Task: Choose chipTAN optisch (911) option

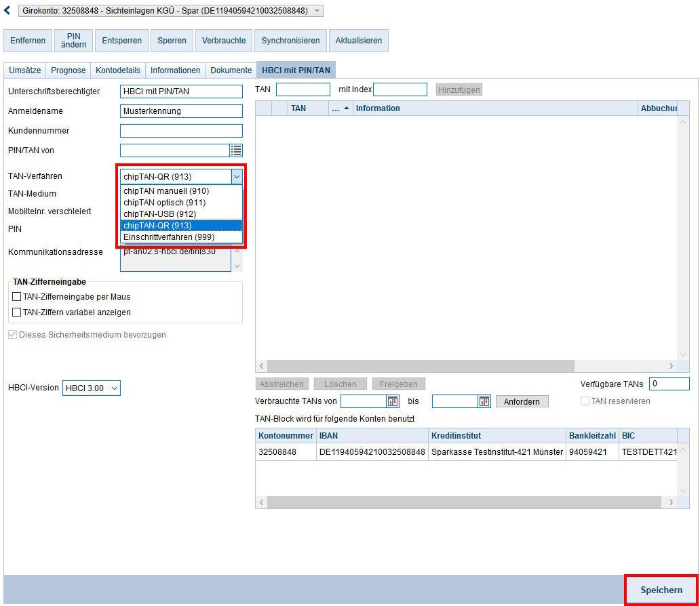Action: tap(181, 203)
